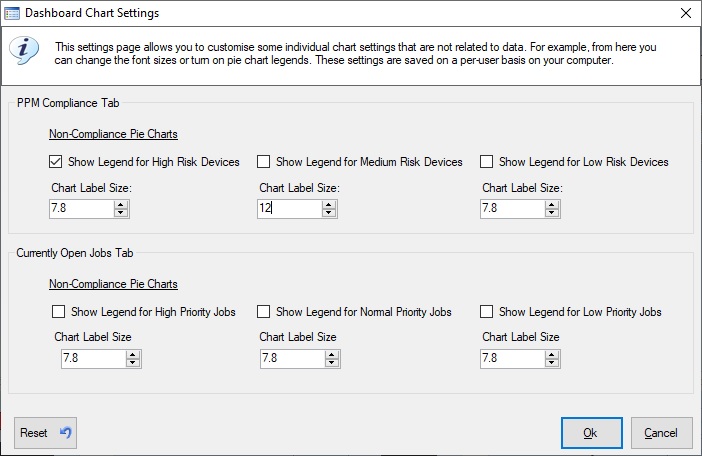Image resolution: width=702 pixels, height=456 pixels.
Task: Decrease Low Priority Jobs chart label size
Action: pos(552,363)
